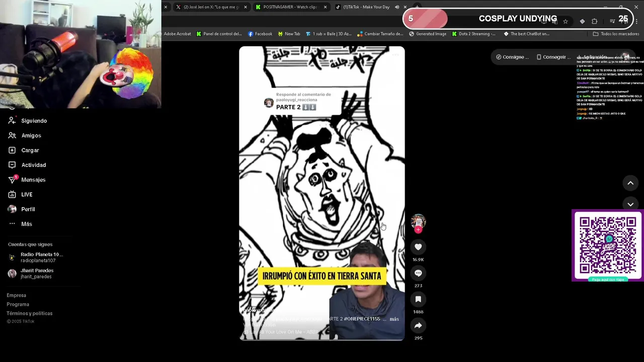Click the 'Consigue ...' coins button
644x362 pixels.
[512, 57]
